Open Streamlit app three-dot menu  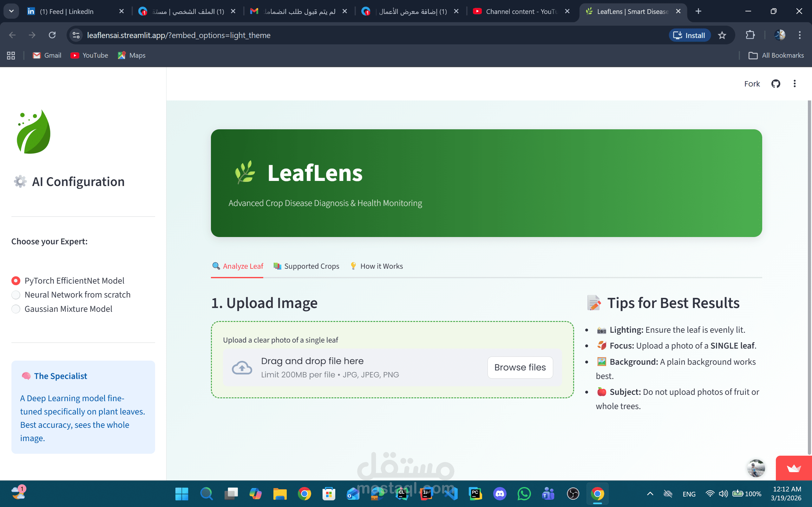(x=794, y=84)
